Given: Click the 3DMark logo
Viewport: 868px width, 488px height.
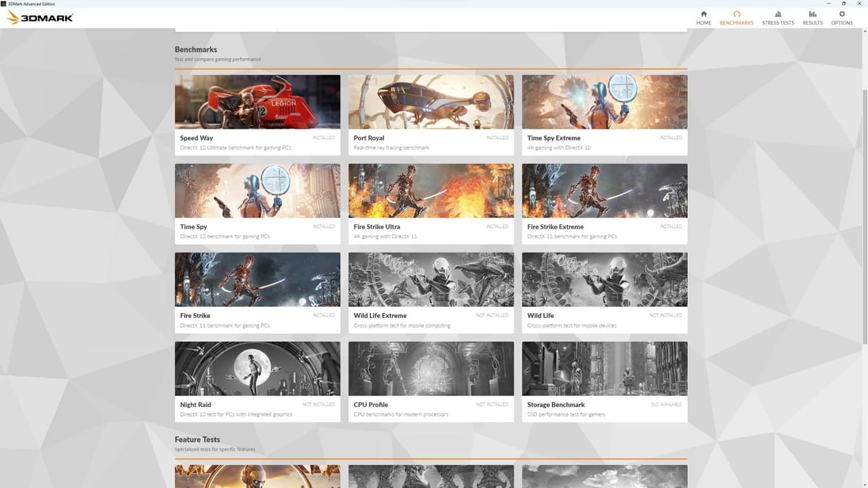Looking at the screenshot, I should [x=40, y=17].
